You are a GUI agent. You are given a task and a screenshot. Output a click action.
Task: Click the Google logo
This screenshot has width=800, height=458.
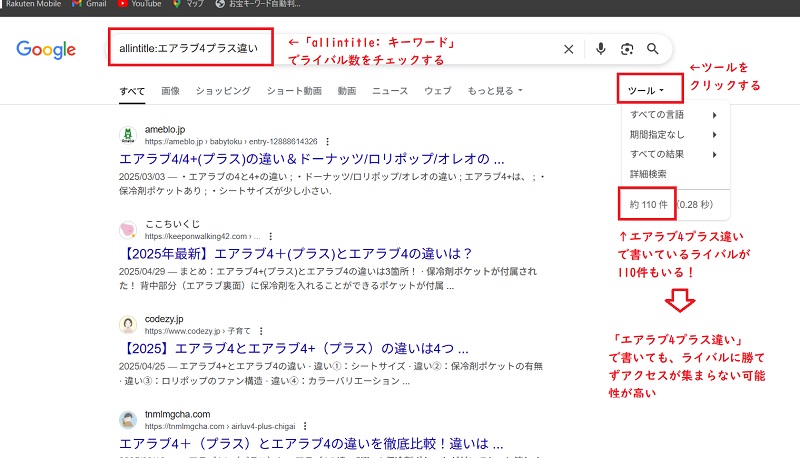46,49
